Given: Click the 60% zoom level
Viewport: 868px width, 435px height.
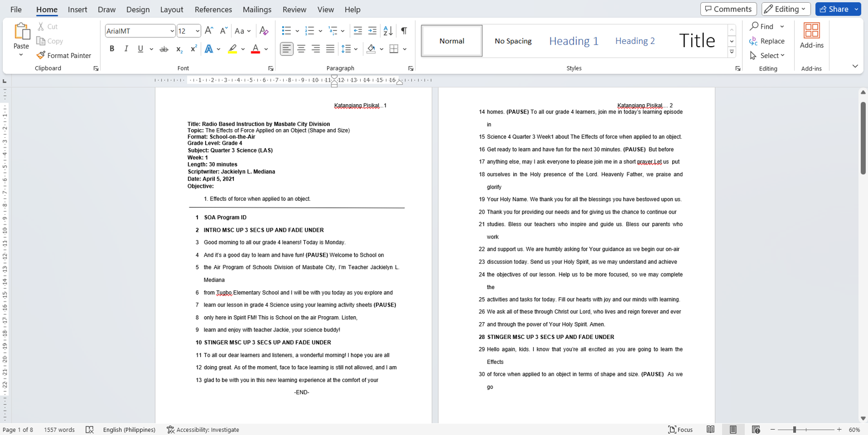Looking at the screenshot, I should point(854,430).
